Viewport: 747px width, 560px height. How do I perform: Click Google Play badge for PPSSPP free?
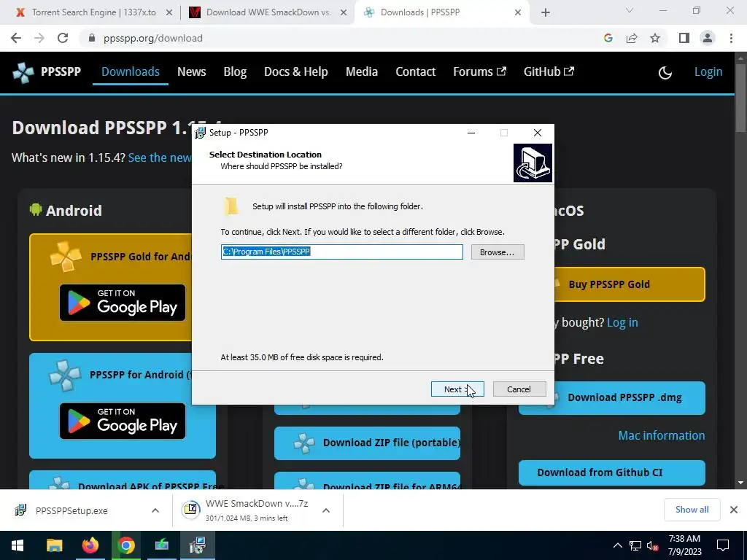[x=123, y=421]
